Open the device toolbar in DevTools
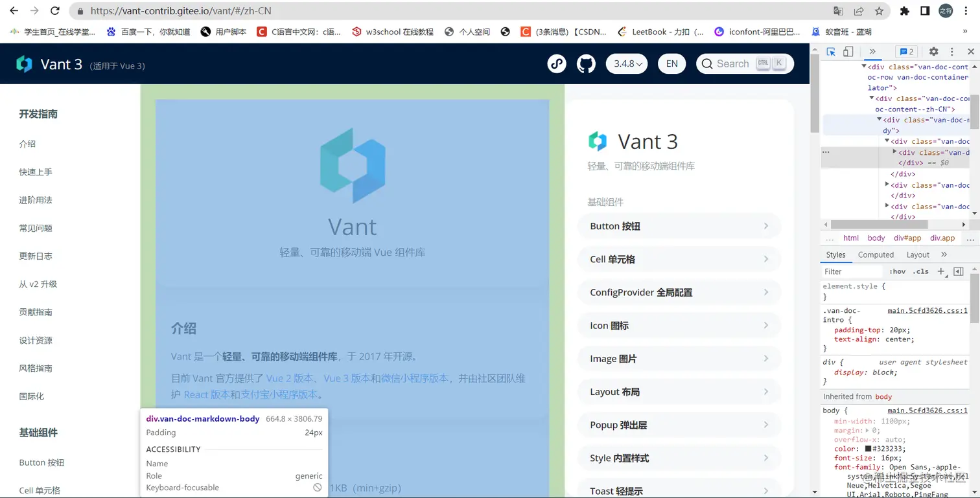980x498 pixels. tap(848, 51)
